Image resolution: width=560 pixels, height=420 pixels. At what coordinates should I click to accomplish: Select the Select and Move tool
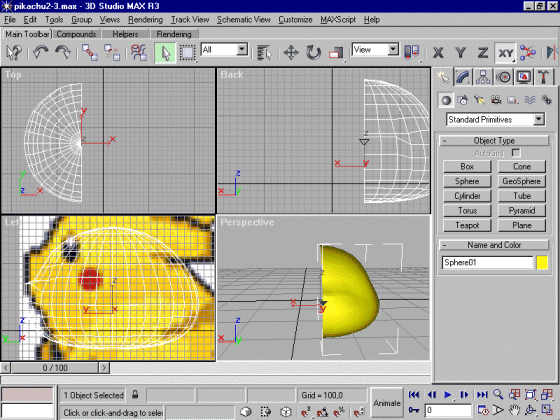[x=291, y=52]
